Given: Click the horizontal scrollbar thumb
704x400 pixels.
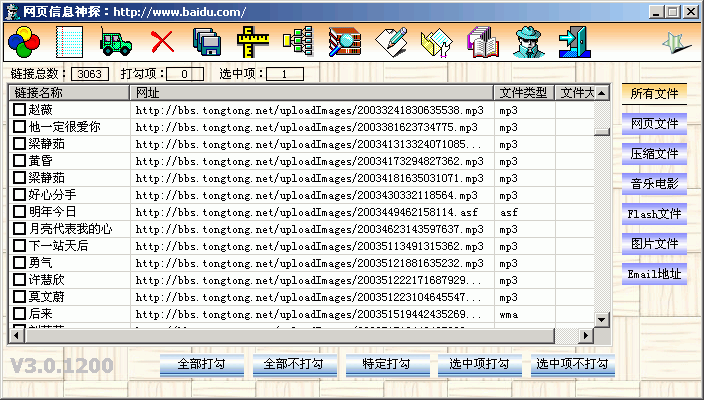Looking at the screenshot, I should click(x=290, y=335).
